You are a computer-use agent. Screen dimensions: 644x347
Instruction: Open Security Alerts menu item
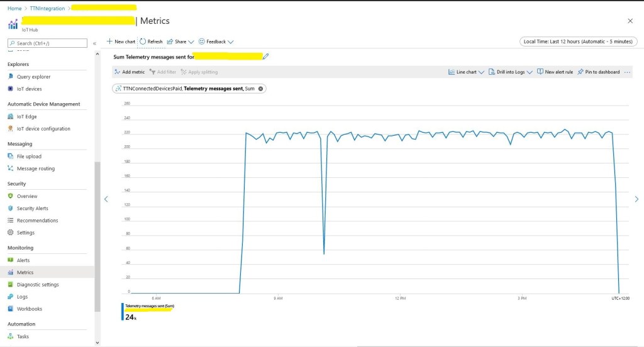click(32, 208)
